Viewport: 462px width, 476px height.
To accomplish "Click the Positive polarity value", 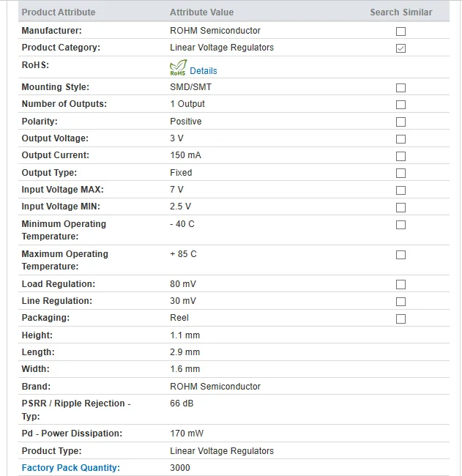I will coord(186,122).
